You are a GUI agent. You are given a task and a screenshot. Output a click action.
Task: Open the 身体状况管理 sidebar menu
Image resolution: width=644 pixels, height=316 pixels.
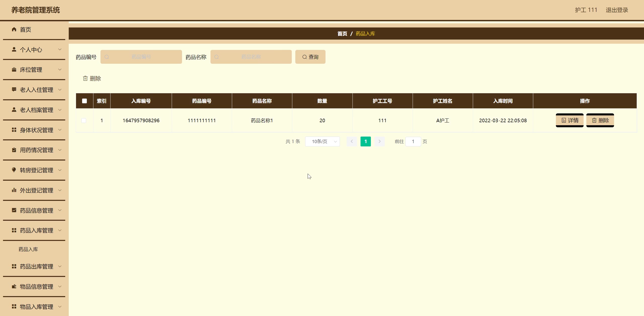[x=37, y=130]
